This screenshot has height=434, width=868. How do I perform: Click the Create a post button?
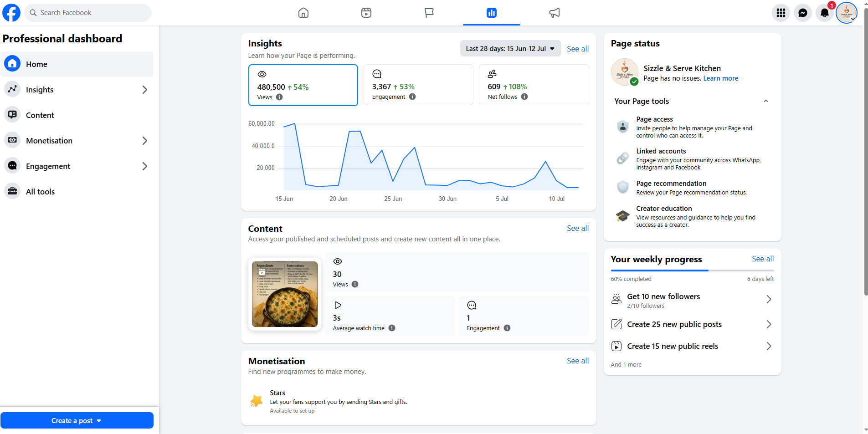click(x=77, y=420)
